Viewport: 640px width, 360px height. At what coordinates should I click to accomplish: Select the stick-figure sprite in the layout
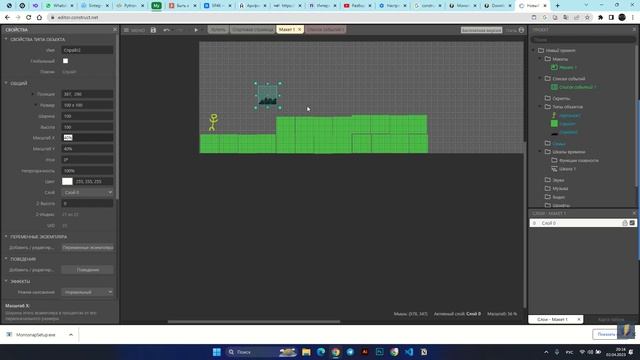point(213,122)
